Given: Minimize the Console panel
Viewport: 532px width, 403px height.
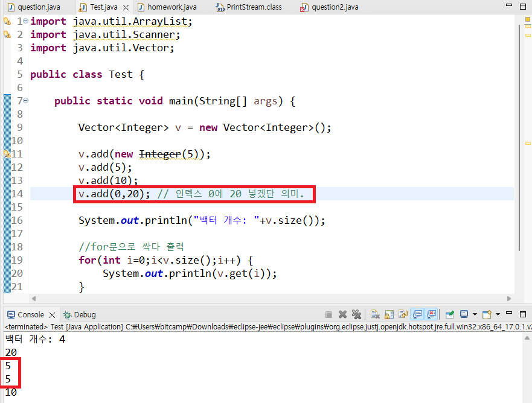Looking at the screenshot, I should click(x=509, y=313).
